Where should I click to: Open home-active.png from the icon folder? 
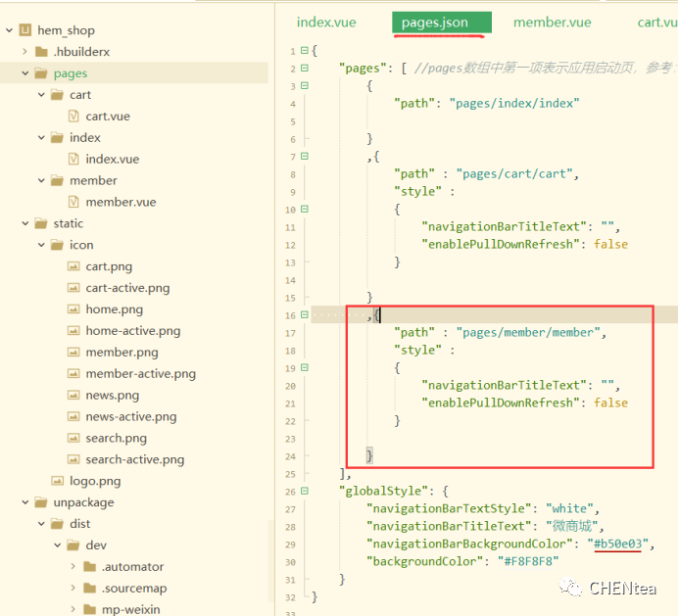coord(132,331)
